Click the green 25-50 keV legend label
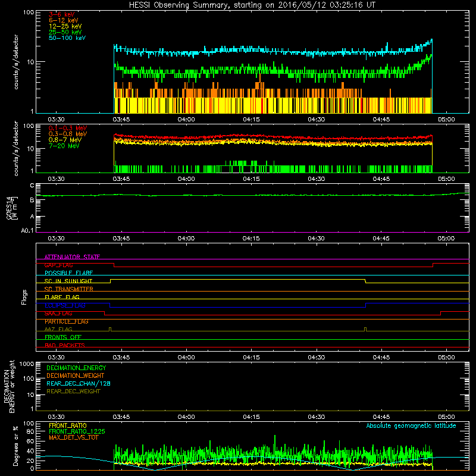Screen dimensions: 476x476 click(65, 32)
